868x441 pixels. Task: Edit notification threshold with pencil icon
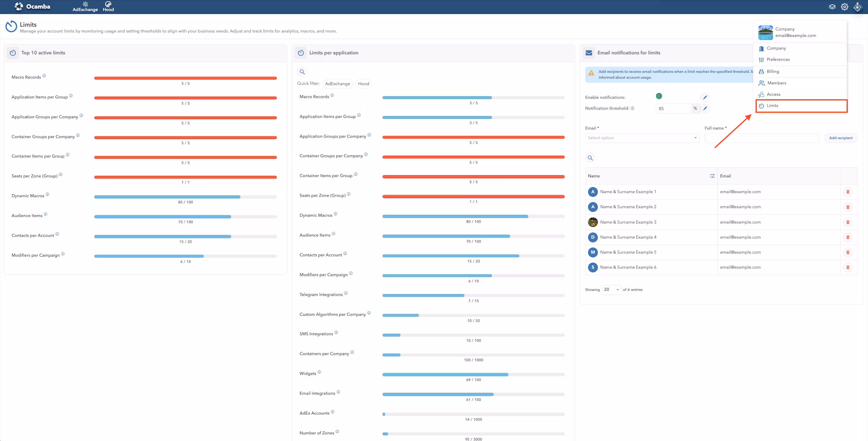point(705,109)
